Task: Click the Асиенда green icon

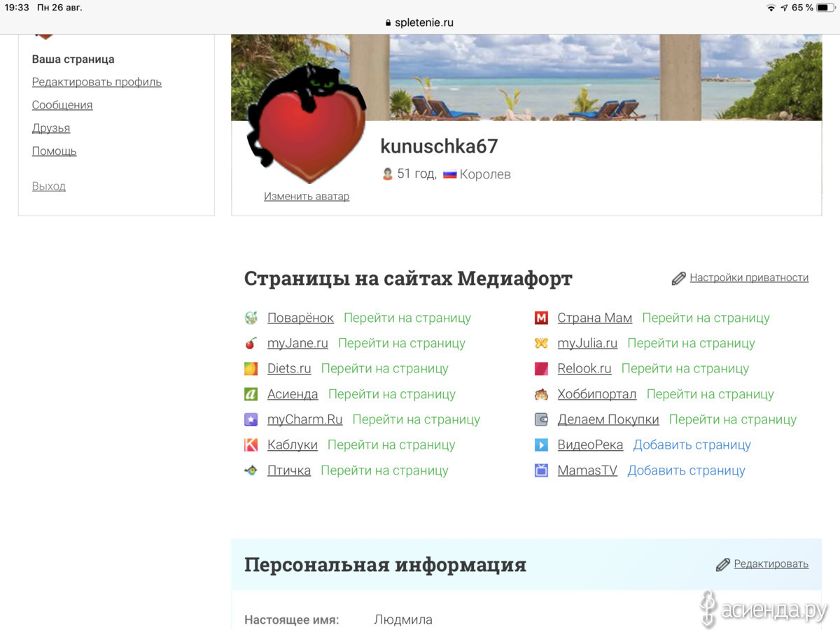Action: [251, 394]
